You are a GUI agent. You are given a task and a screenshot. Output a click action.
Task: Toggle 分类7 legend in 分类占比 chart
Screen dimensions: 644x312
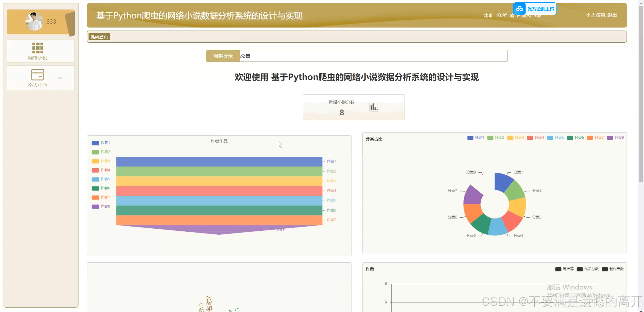595,138
